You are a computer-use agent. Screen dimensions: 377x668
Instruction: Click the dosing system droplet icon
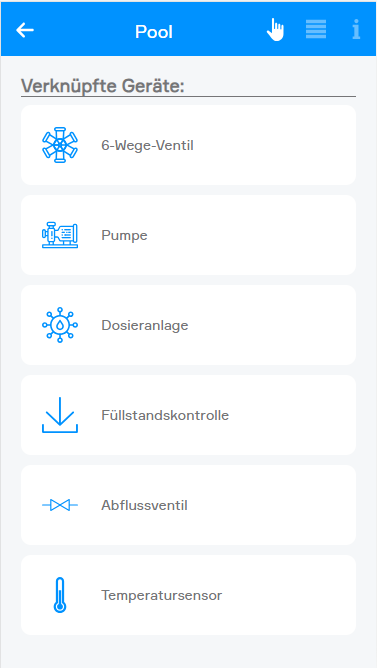point(60,325)
